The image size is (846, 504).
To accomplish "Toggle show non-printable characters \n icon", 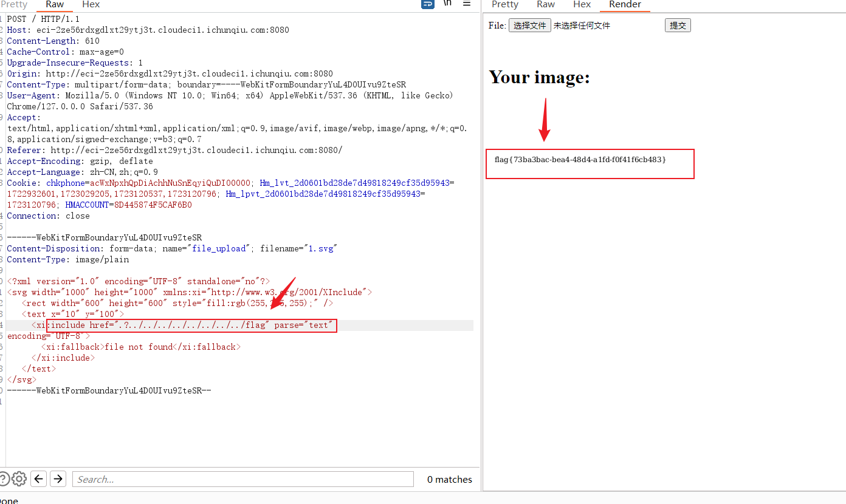I will (x=447, y=3).
